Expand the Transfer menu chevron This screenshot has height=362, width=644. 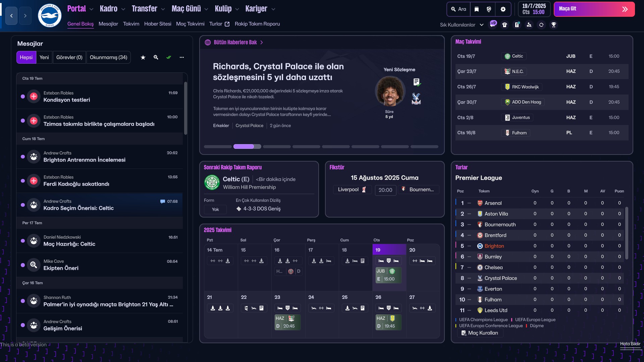coord(163,9)
